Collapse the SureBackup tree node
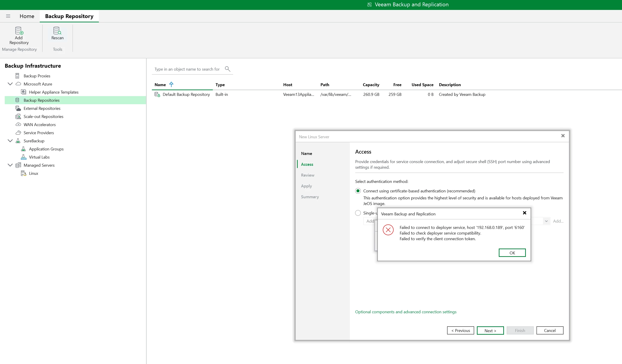The height and width of the screenshot is (364, 622). [10, 141]
